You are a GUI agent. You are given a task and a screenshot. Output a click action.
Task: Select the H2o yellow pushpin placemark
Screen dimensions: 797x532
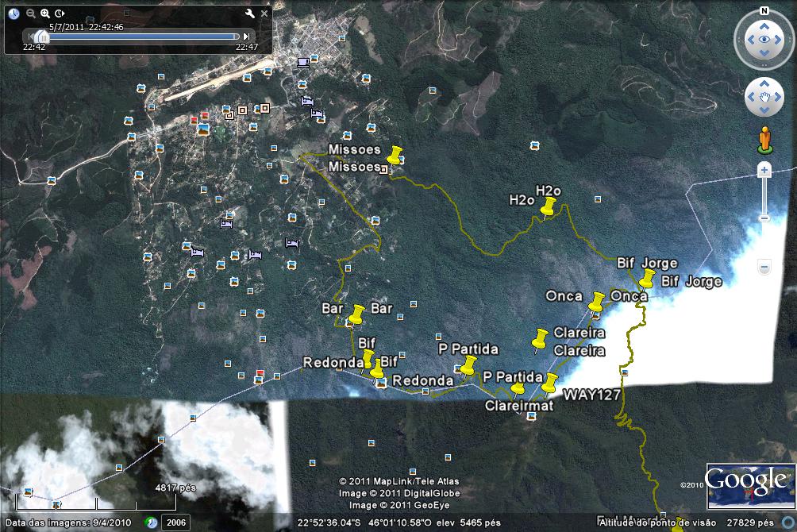click(547, 207)
